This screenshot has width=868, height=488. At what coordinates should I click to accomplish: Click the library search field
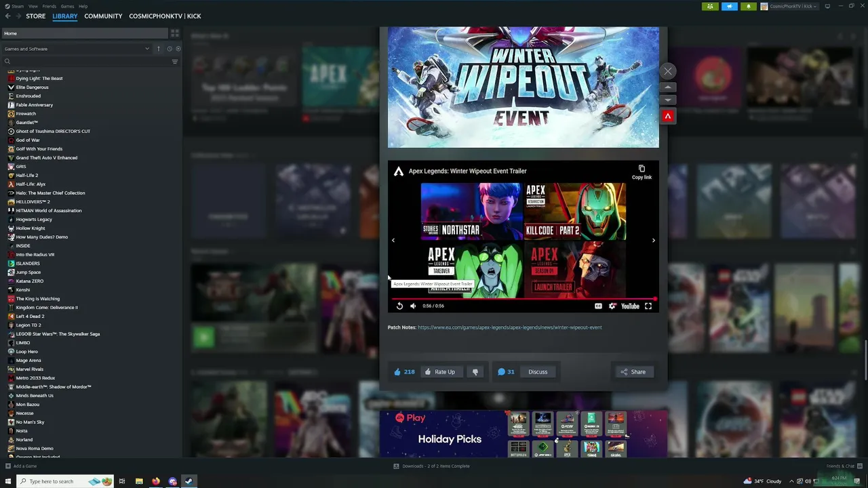(x=85, y=62)
